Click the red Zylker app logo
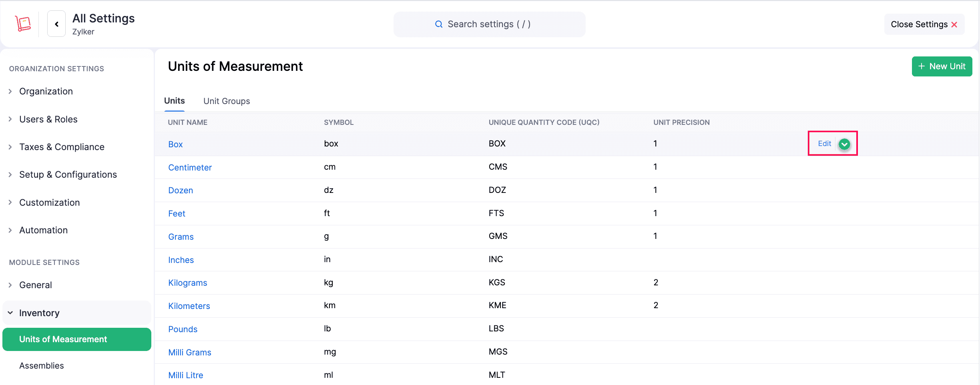The image size is (980, 385). coord(23,24)
